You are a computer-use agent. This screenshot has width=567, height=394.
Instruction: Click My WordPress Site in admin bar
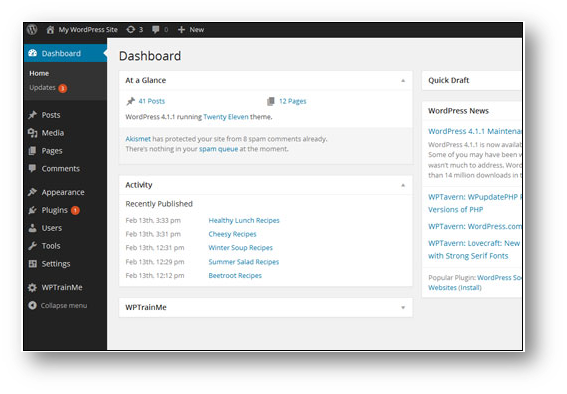[x=88, y=30]
